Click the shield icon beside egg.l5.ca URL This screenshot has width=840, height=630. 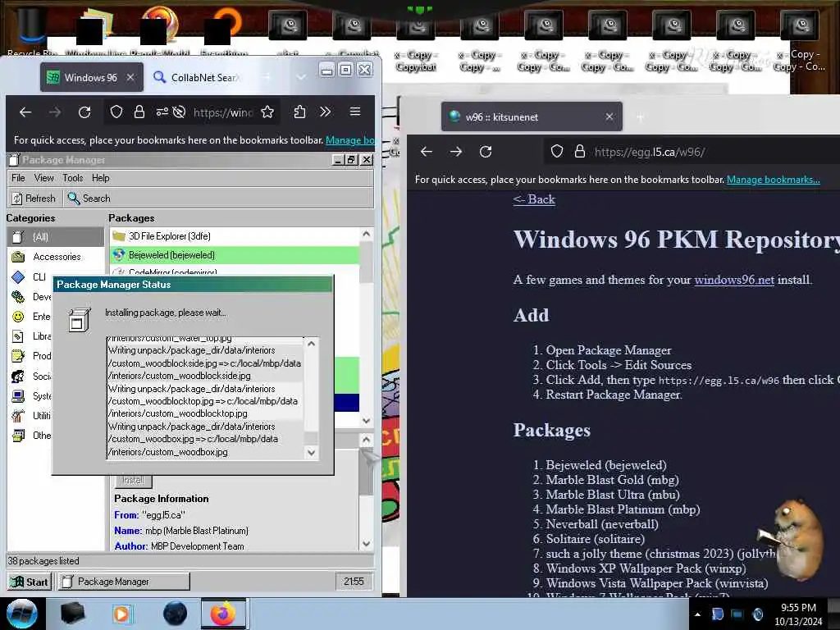coord(557,152)
